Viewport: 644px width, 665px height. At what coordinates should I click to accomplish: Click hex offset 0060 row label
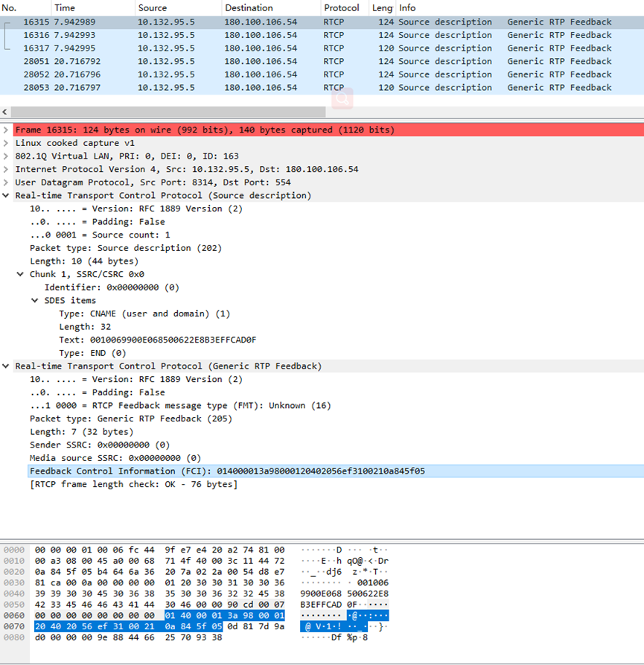coord(14,615)
